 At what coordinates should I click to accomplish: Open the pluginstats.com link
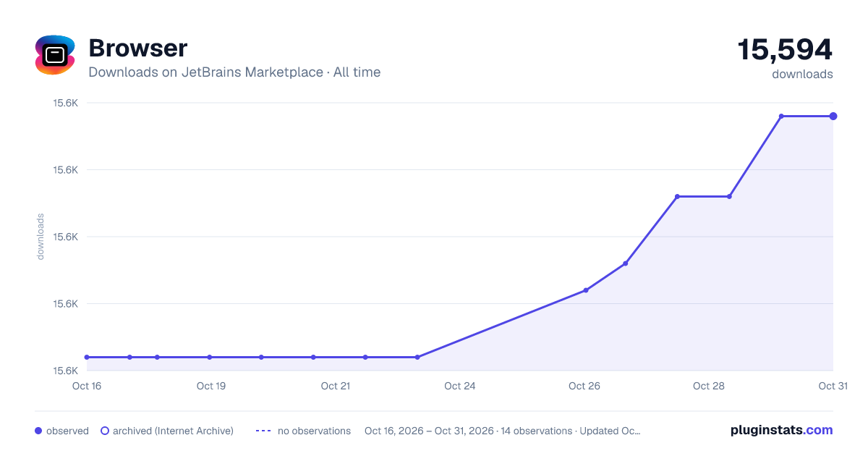[x=782, y=430]
